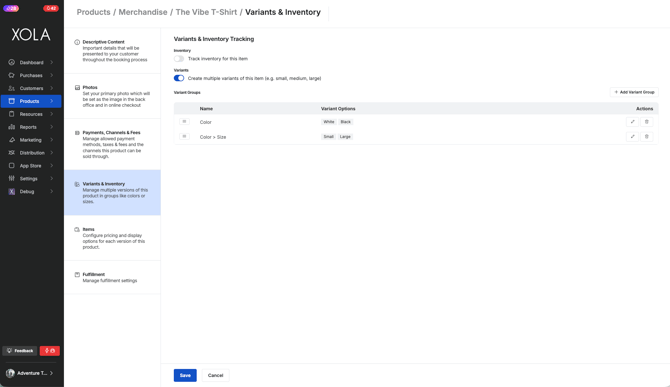670x387 pixels.
Task: Switch to the Fulfillment section
Action: point(112,278)
